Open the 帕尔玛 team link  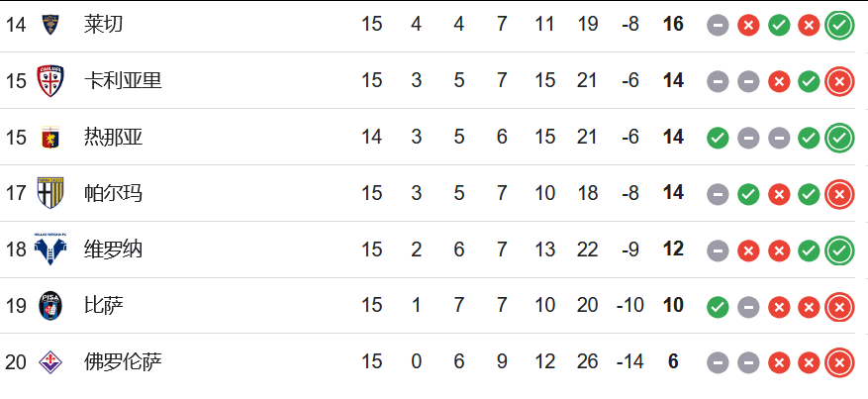114,193
